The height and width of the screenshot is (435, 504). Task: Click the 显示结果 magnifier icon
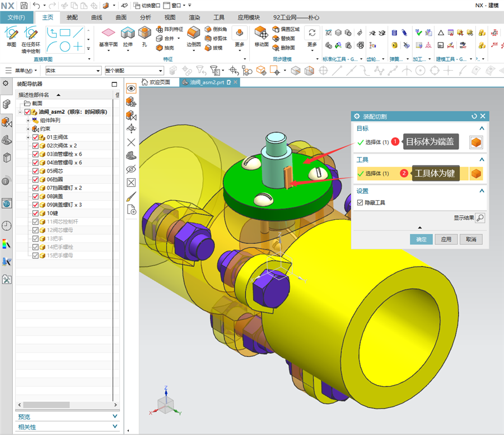480,218
